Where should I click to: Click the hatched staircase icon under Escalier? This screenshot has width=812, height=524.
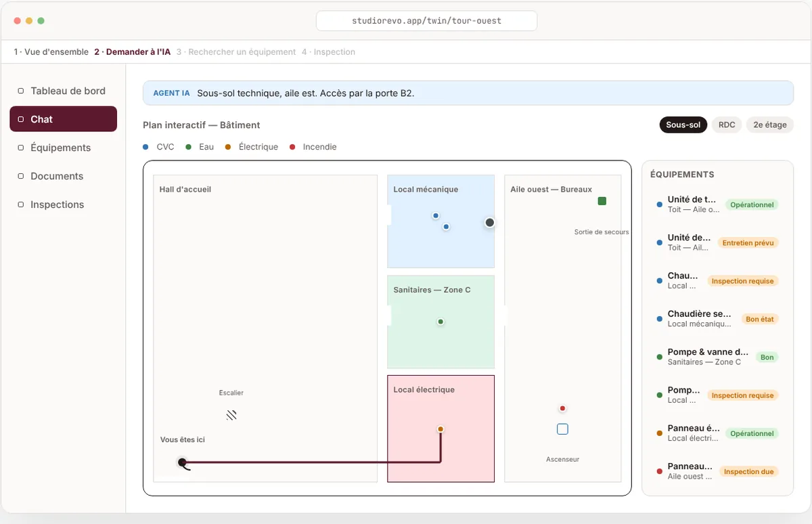[x=231, y=415]
